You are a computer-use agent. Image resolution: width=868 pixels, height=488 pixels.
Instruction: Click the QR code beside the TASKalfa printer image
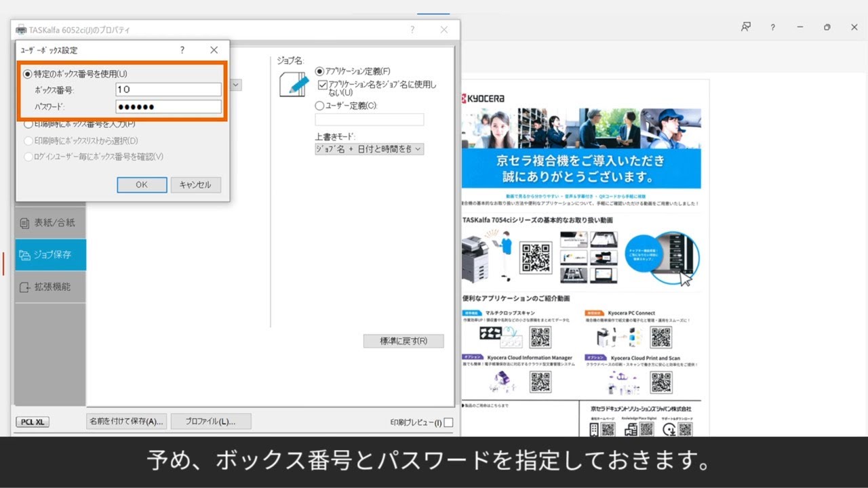point(536,258)
